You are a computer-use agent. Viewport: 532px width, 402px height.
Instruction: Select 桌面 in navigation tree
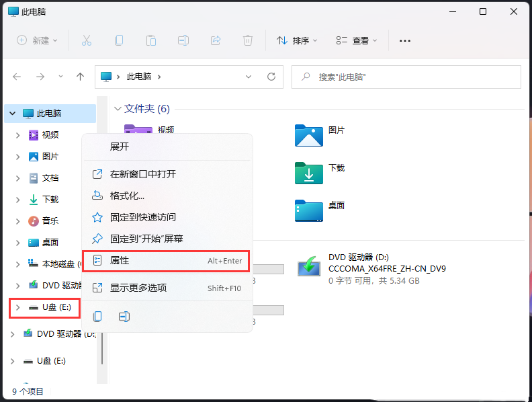[50, 243]
